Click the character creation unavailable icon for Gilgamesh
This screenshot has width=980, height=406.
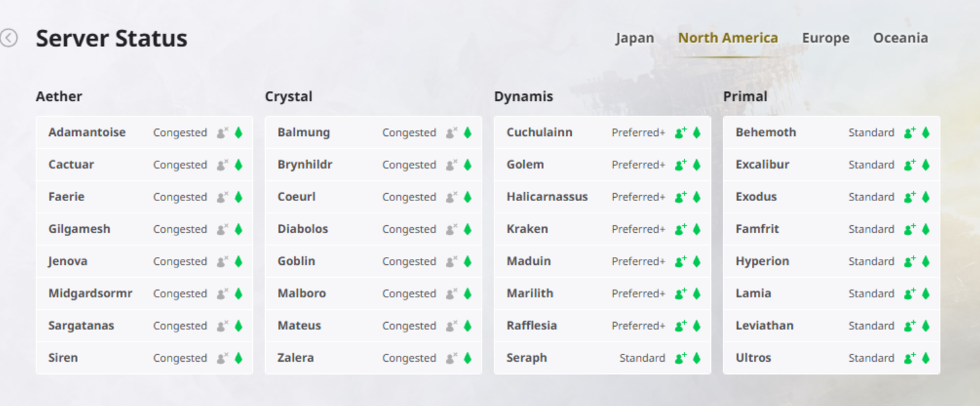coord(223,229)
